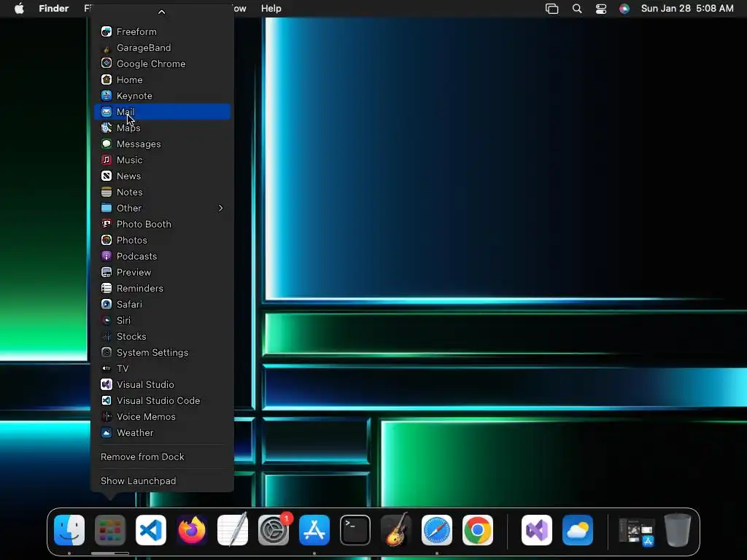Open Safari compass icon in Dock
This screenshot has width=747, height=560.
(x=437, y=530)
